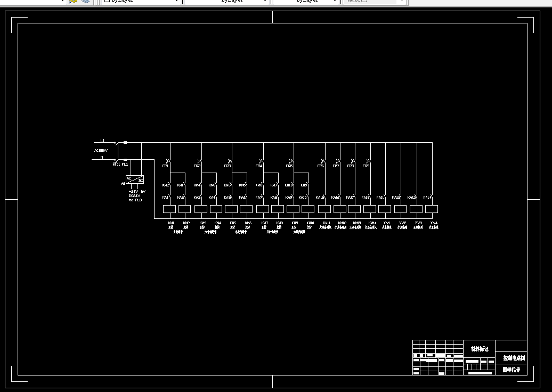Select the KA7 contact label

pyautogui.click(x=259, y=198)
